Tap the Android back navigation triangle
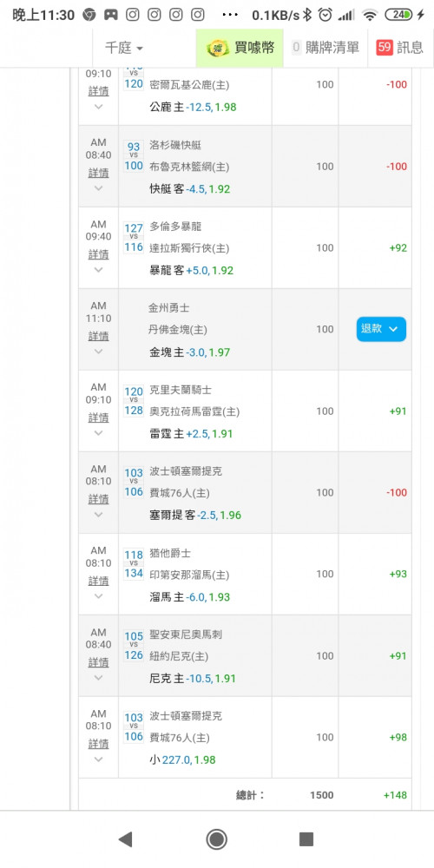Viewport: 434px width, 868px height. [x=125, y=839]
